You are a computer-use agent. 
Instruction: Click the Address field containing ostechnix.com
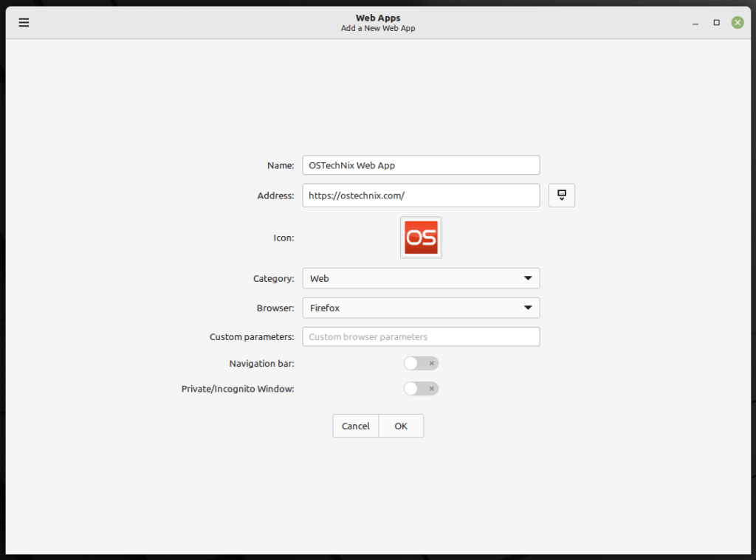click(421, 195)
